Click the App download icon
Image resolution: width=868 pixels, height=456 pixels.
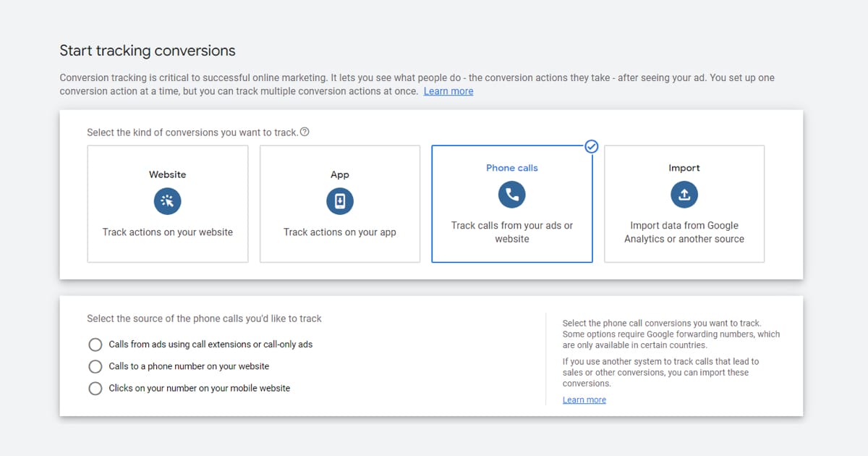340,201
